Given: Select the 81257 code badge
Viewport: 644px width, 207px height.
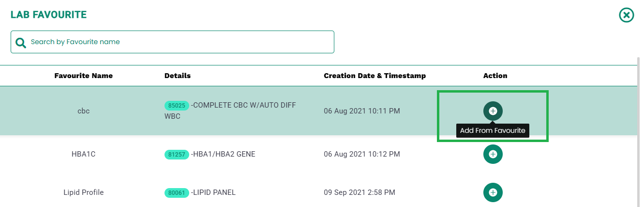Looking at the screenshot, I should tap(177, 155).
